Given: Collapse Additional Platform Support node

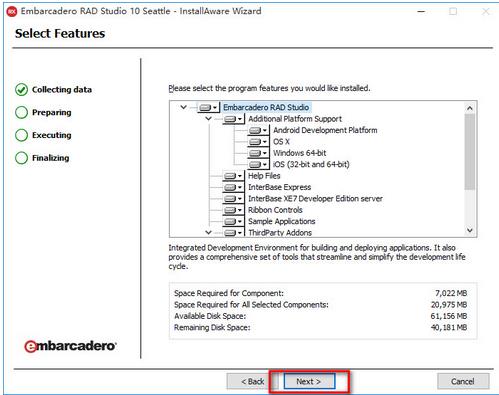Looking at the screenshot, I should click(208, 119).
